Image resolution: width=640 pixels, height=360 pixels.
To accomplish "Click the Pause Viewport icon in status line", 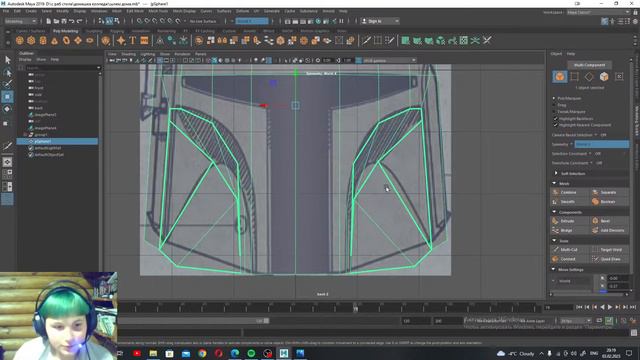I will tap(341, 21).
